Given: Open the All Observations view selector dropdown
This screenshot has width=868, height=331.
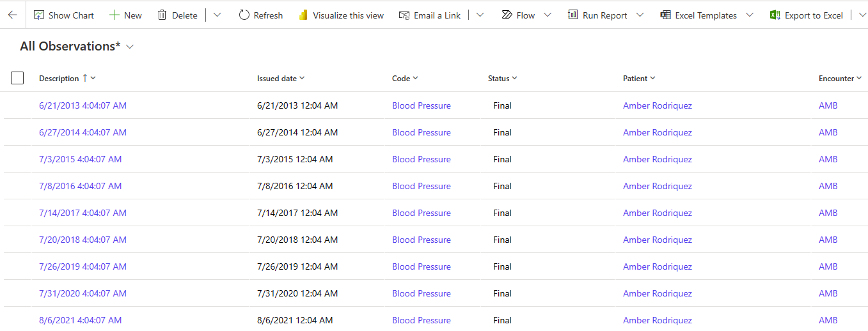Looking at the screenshot, I should tap(130, 47).
